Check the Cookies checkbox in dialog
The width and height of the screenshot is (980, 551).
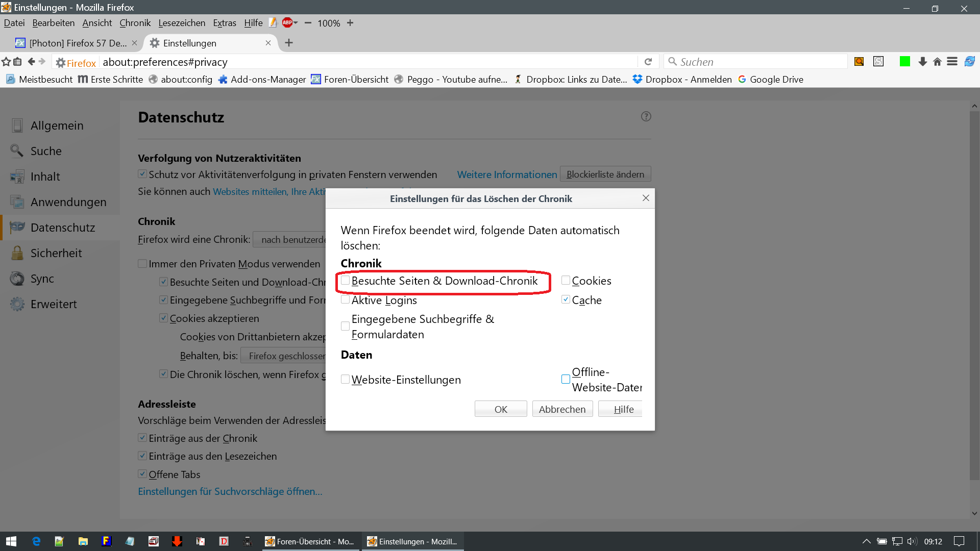pyautogui.click(x=566, y=280)
